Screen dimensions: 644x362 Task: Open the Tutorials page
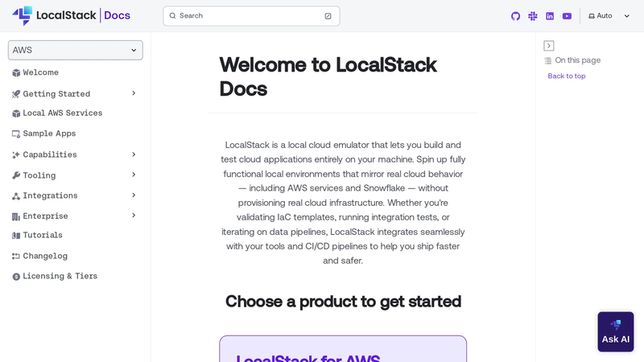[x=43, y=235]
